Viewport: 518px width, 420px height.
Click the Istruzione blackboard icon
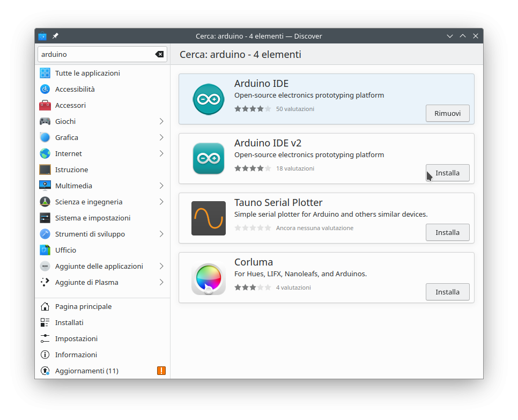coord(45,170)
